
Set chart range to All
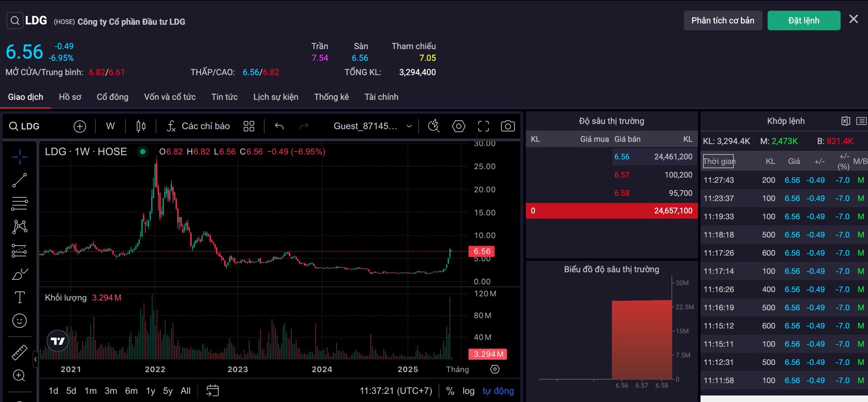[x=185, y=391]
